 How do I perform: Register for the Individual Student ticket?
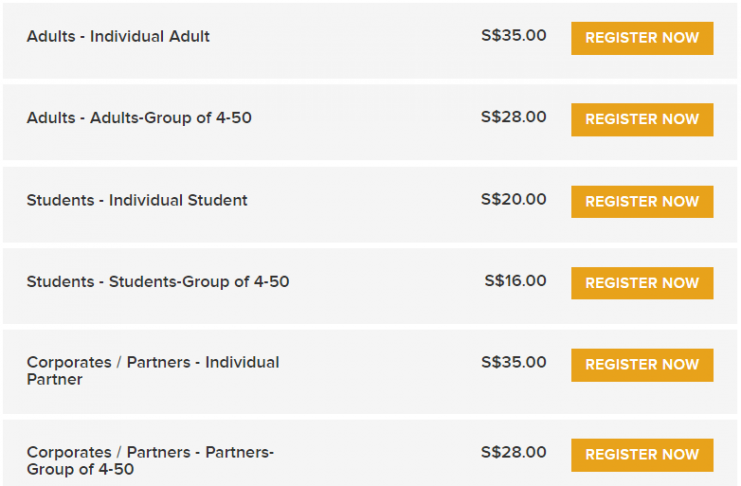click(642, 202)
